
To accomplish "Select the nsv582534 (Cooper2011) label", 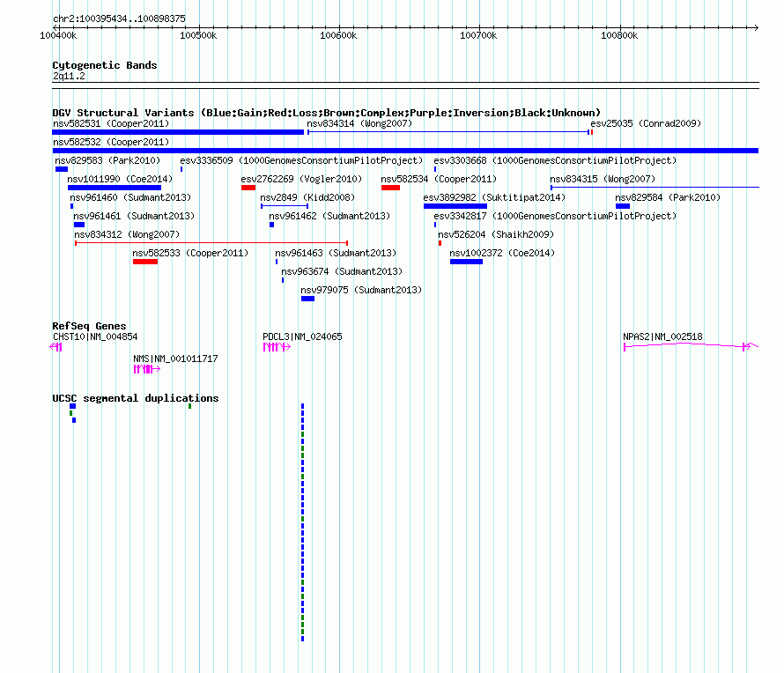I will 439,179.
